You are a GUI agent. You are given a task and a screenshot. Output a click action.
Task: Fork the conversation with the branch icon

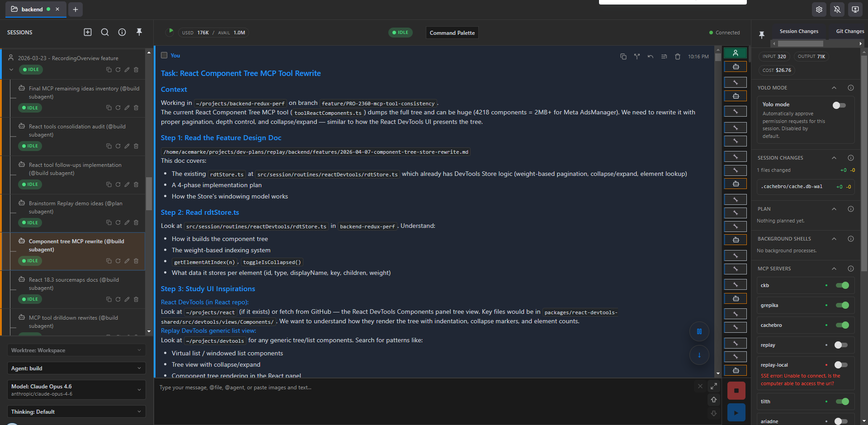(637, 57)
